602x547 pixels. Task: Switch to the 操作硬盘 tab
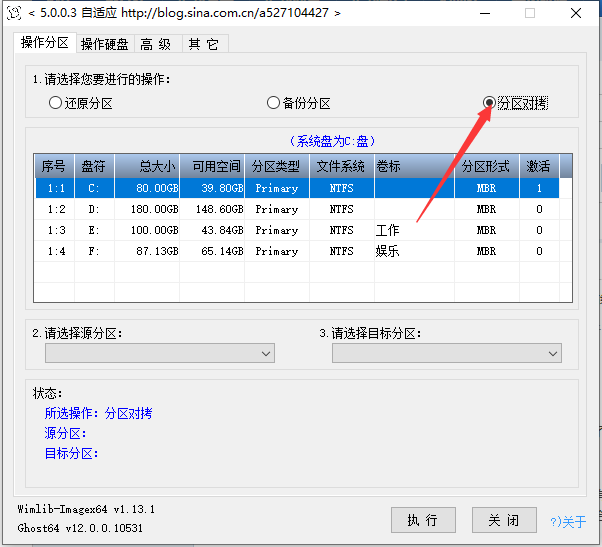104,44
